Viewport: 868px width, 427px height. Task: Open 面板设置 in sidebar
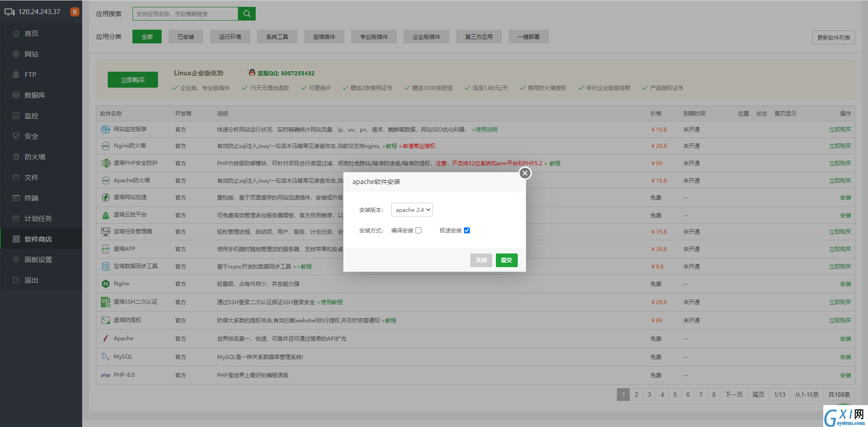click(41, 259)
